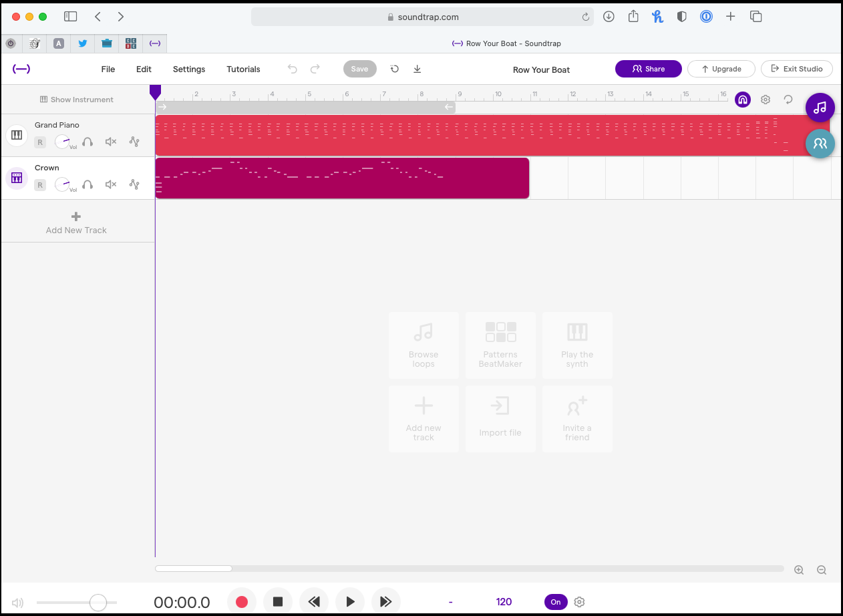Redo the last action
Image resolution: width=843 pixels, height=616 pixels.
point(315,69)
